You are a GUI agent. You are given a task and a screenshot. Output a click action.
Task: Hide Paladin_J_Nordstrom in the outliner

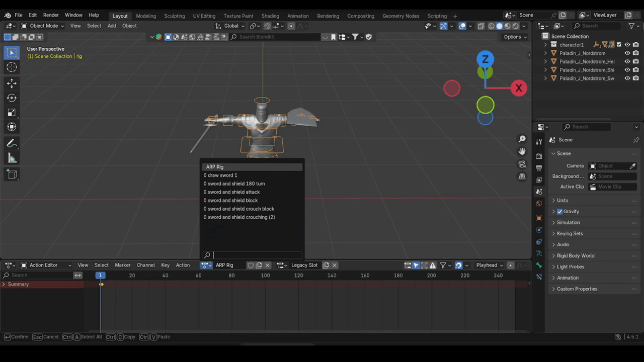627,53
